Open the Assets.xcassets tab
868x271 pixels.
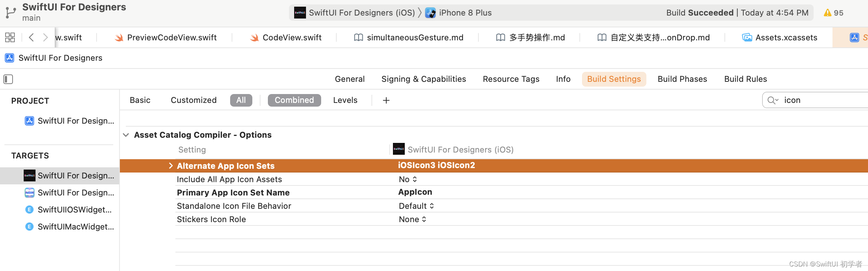780,37
